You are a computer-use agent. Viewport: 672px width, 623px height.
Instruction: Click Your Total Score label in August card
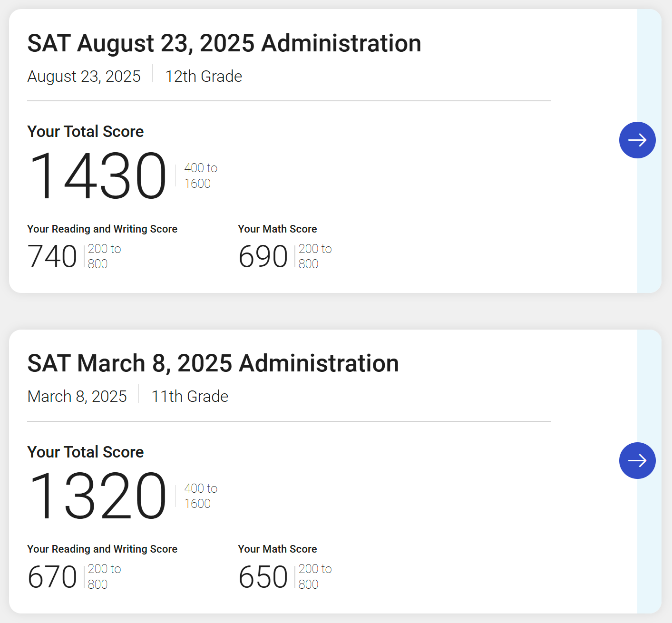pyautogui.click(x=86, y=131)
